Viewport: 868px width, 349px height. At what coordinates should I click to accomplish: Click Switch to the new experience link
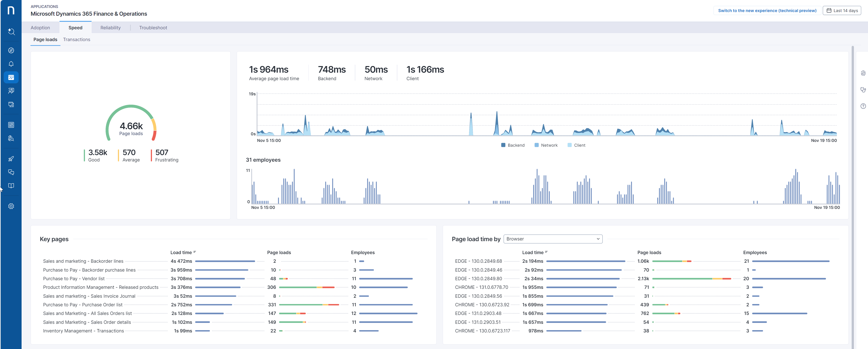[x=767, y=10]
